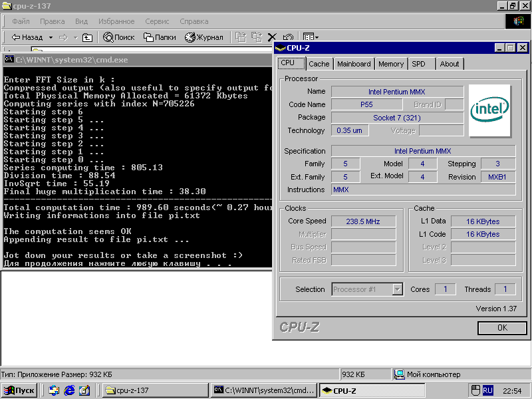Open the Сервис menu
The image size is (532, 399).
157,21
